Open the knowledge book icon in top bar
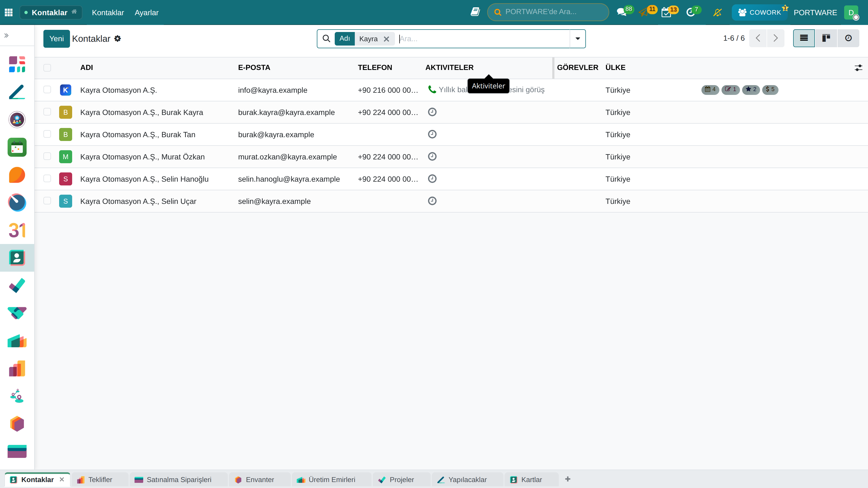The width and height of the screenshot is (868, 488). (x=475, y=12)
